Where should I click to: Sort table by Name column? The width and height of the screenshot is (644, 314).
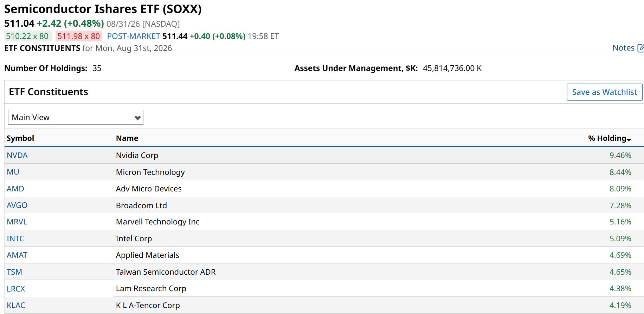[x=127, y=138]
